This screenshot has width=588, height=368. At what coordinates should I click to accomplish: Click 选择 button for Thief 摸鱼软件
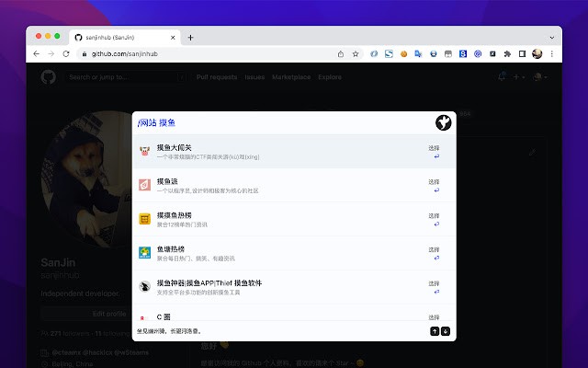coord(435,287)
